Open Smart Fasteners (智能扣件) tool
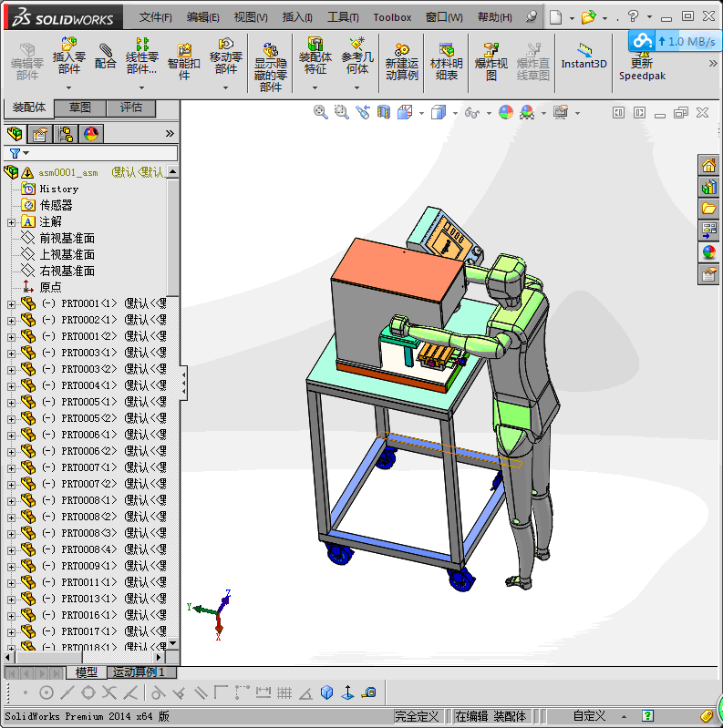This screenshot has height=728, width=723. 184,61
